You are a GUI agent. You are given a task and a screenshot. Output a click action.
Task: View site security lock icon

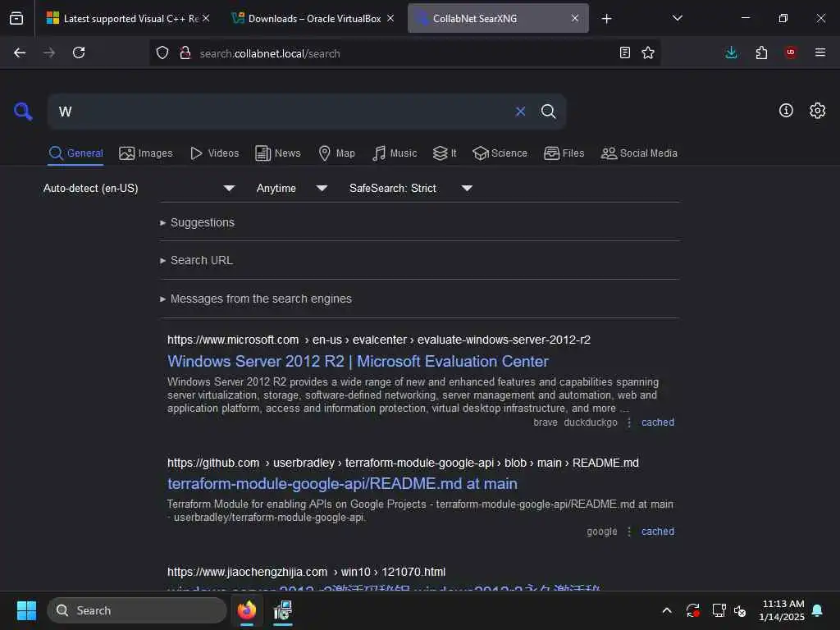[185, 52]
